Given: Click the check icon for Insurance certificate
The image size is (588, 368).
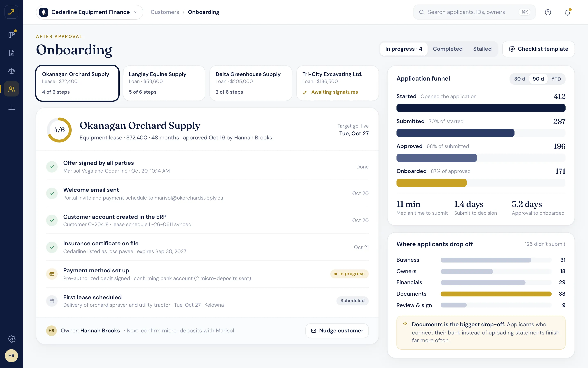Looking at the screenshot, I should [52, 247].
